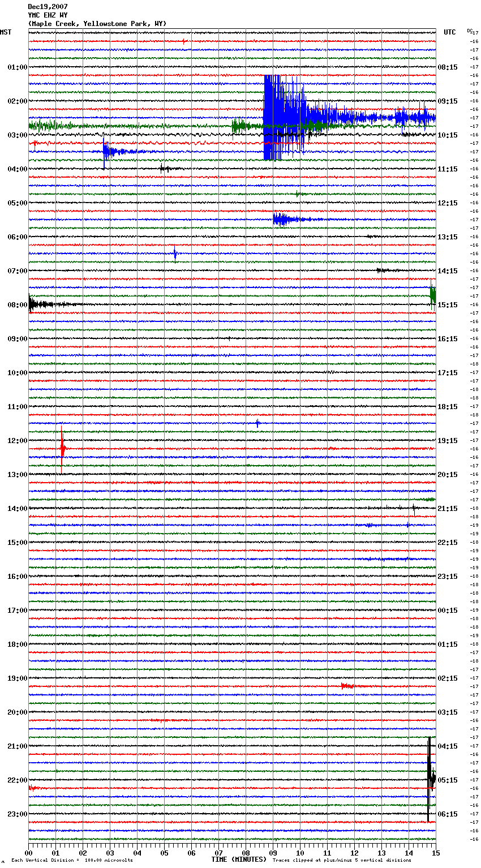The image size is (481, 868).
Task: Click the MST timezone label
Action: [6, 32]
